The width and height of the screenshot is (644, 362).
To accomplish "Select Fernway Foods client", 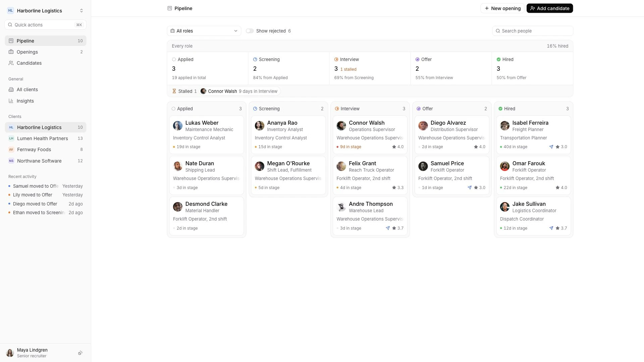I will click(x=45, y=149).
